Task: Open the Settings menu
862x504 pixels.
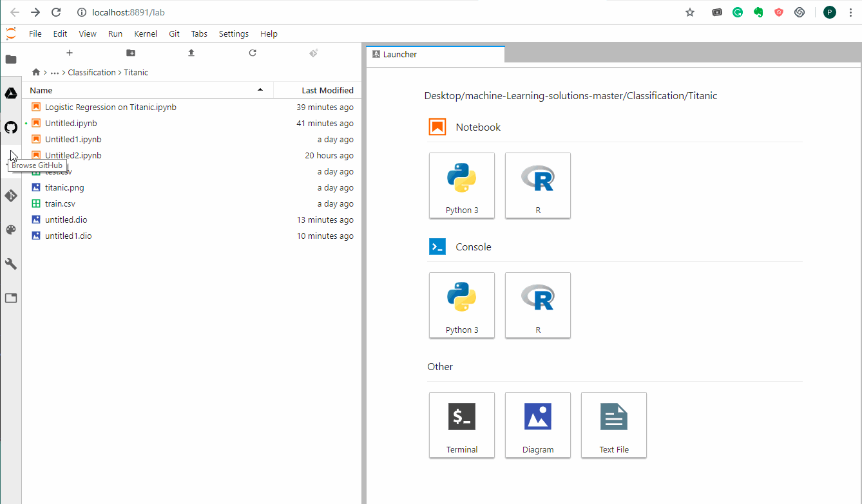Action: pyautogui.click(x=233, y=33)
